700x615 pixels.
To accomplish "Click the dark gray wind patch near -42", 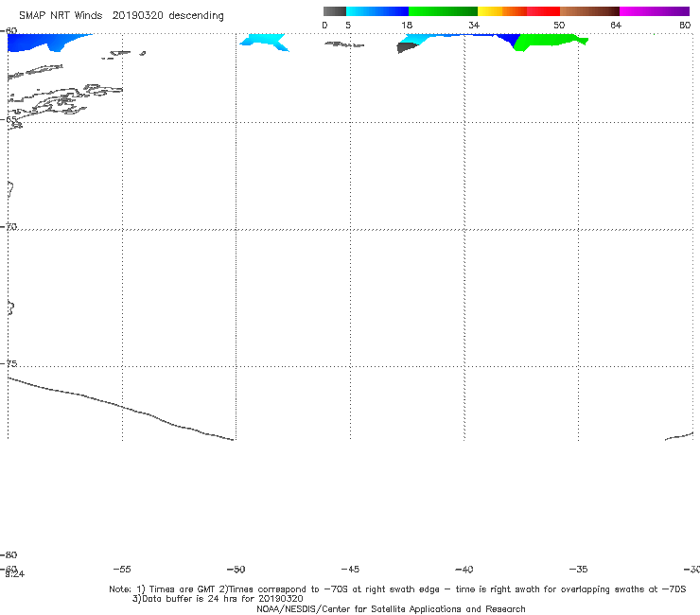I will click(x=407, y=47).
